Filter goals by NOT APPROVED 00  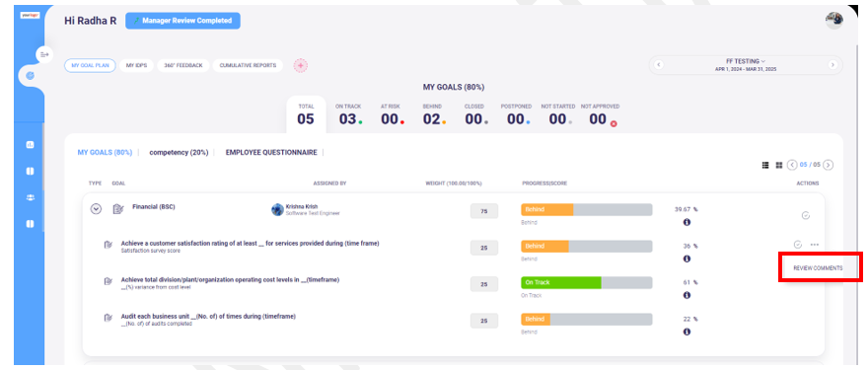600,114
